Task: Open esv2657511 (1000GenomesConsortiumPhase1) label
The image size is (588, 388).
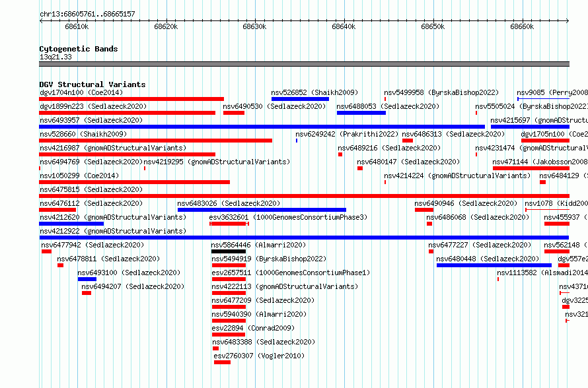Action: [x=291, y=273]
